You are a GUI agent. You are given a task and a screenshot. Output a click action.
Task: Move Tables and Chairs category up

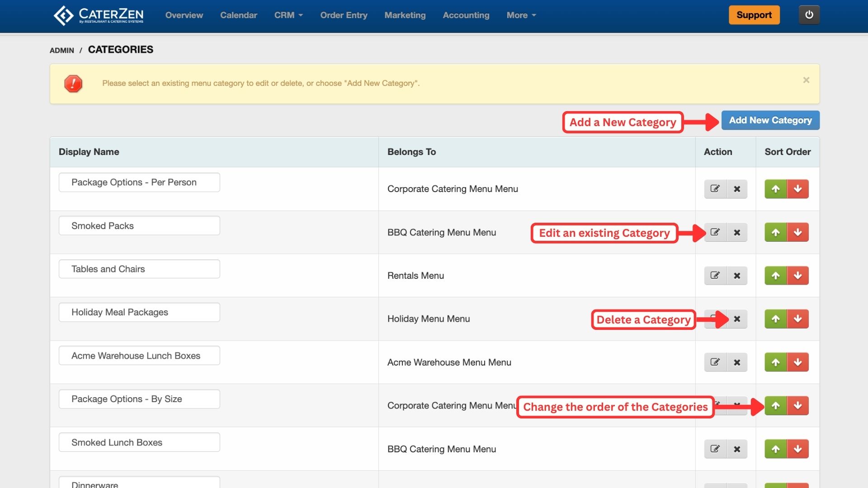pyautogui.click(x=776, y=276)
